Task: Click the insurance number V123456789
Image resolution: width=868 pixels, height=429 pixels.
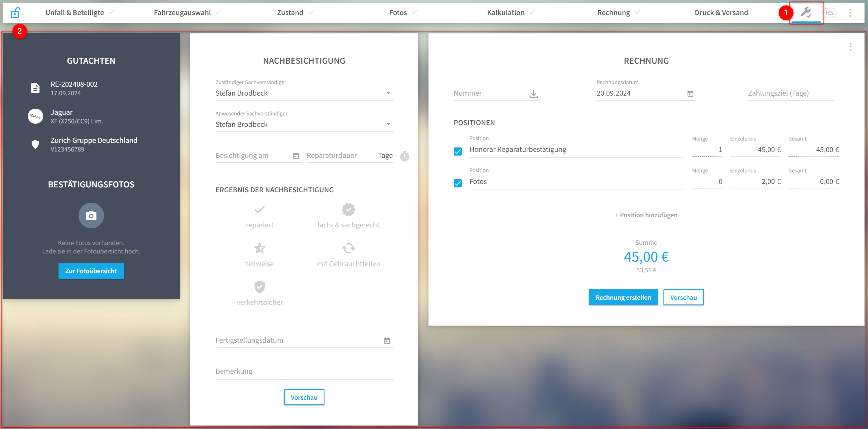Action: [x=67, y=149]
